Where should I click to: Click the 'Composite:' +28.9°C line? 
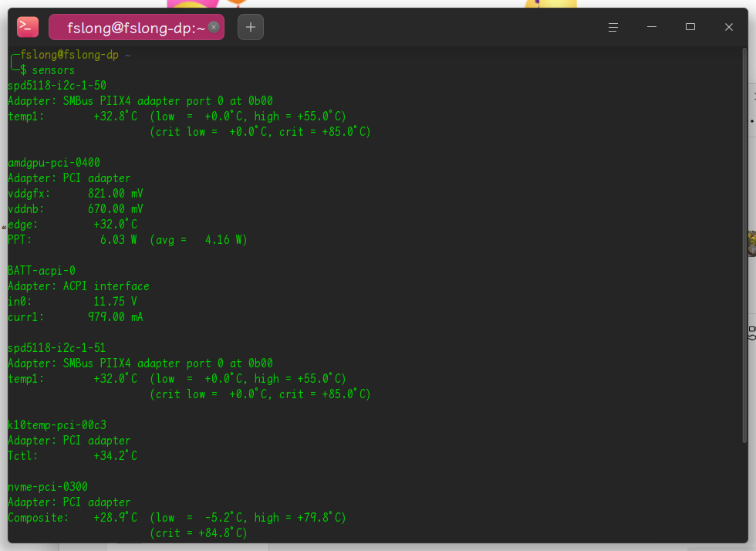pyautogui.click(x=177, y=518)
